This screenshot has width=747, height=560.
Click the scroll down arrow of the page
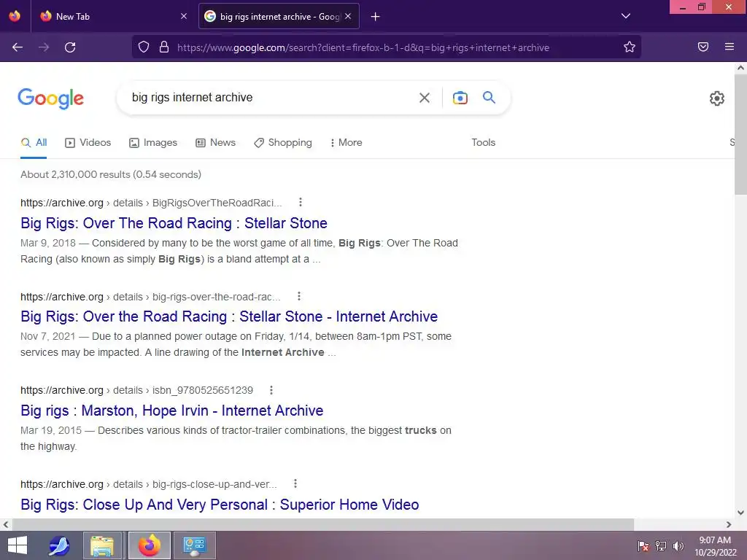(740, 513)
